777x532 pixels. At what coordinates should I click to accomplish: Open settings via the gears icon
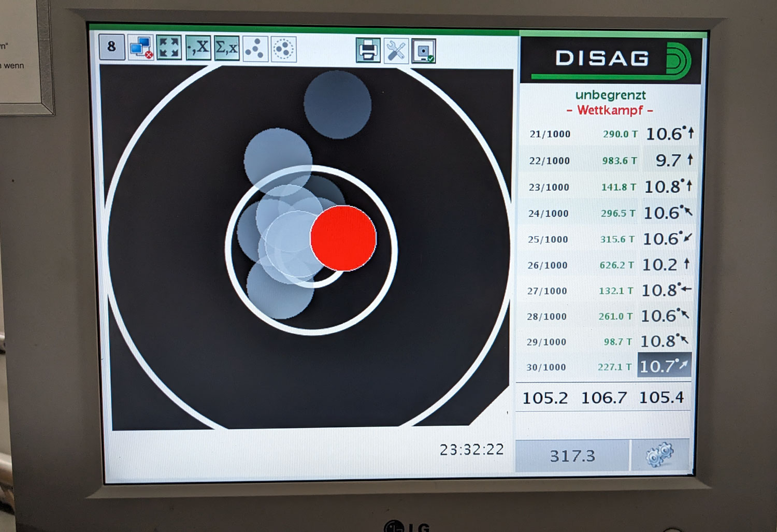[x=659, y=455]
